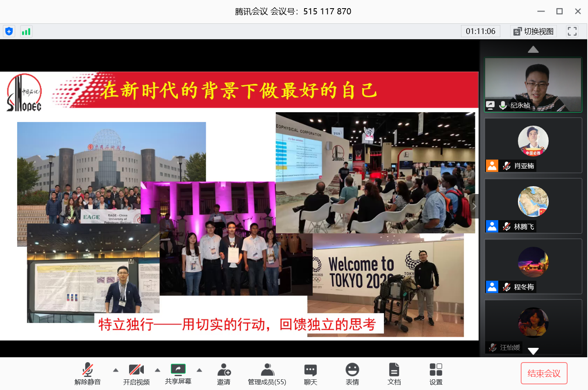
Task: Open the shield security info icon
Action: (9, 32)
